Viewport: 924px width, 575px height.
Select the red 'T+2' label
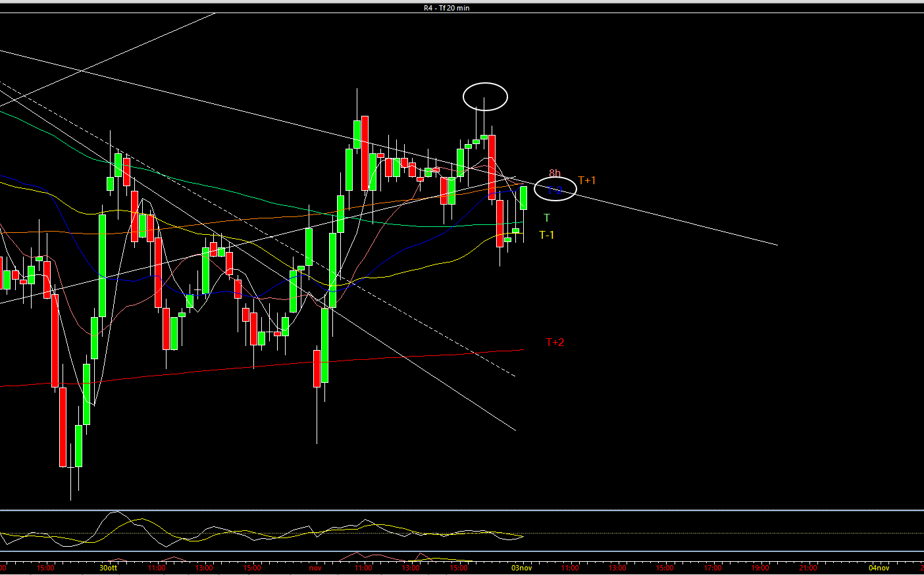(x=555, y=342)
